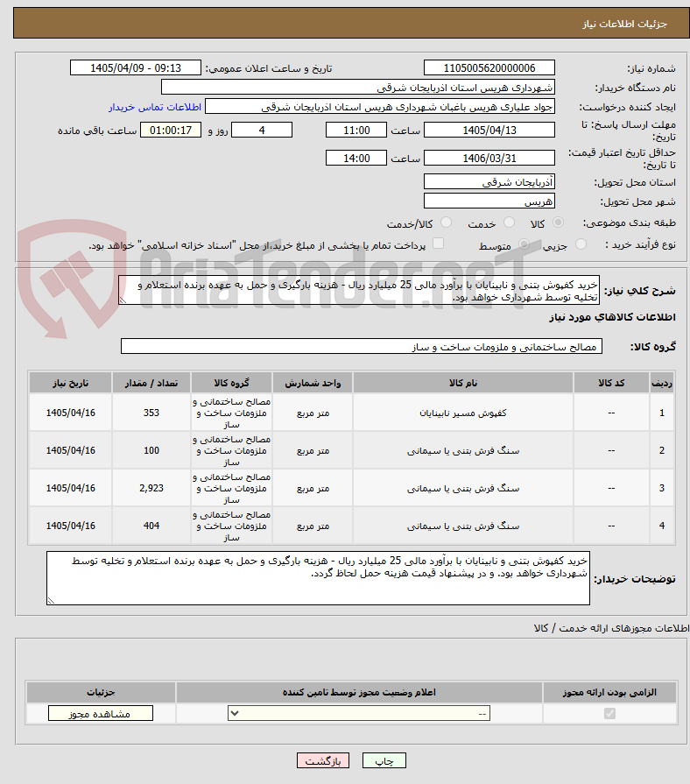Click unit متر مربع in row 1
Image resolution: width=690 pixels, height=784 pixels.
coord(313,413)
